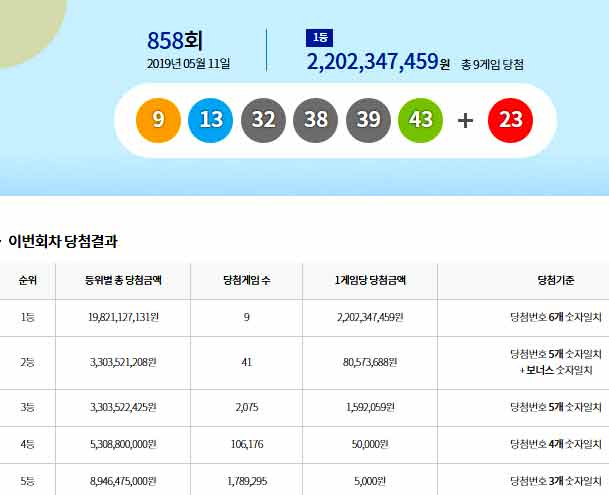The height and width of the screenshot is (495, 609).
Task: Click the winner count 2,075 cell
Action: click(247, 408)
